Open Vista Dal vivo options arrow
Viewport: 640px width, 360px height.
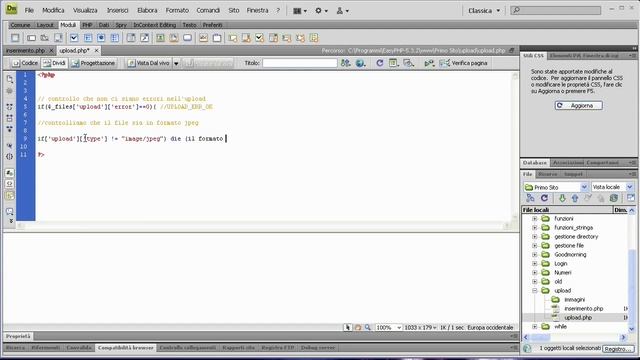point(176,63)
